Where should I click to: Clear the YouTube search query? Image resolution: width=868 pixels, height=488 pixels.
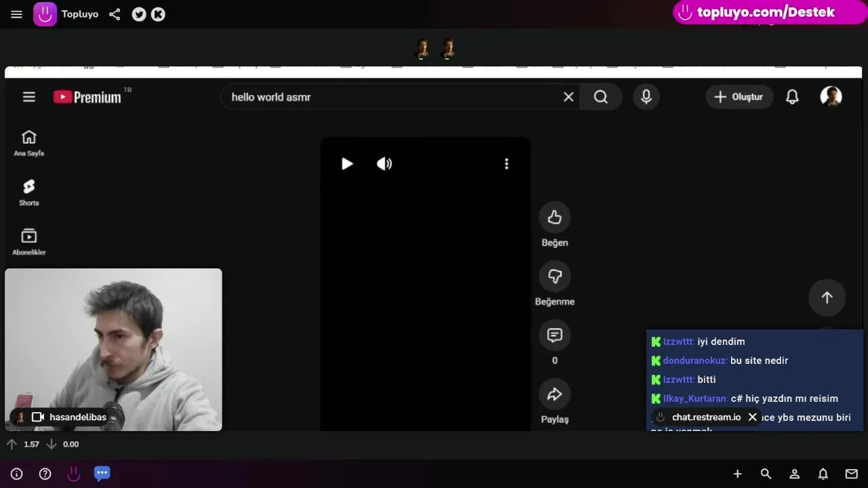568,97
